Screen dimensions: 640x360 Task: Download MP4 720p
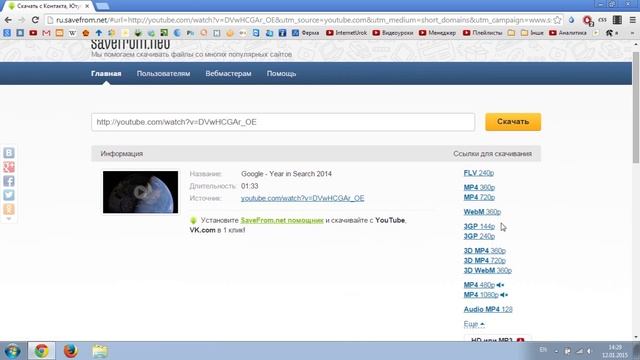(x=479, y=197)
